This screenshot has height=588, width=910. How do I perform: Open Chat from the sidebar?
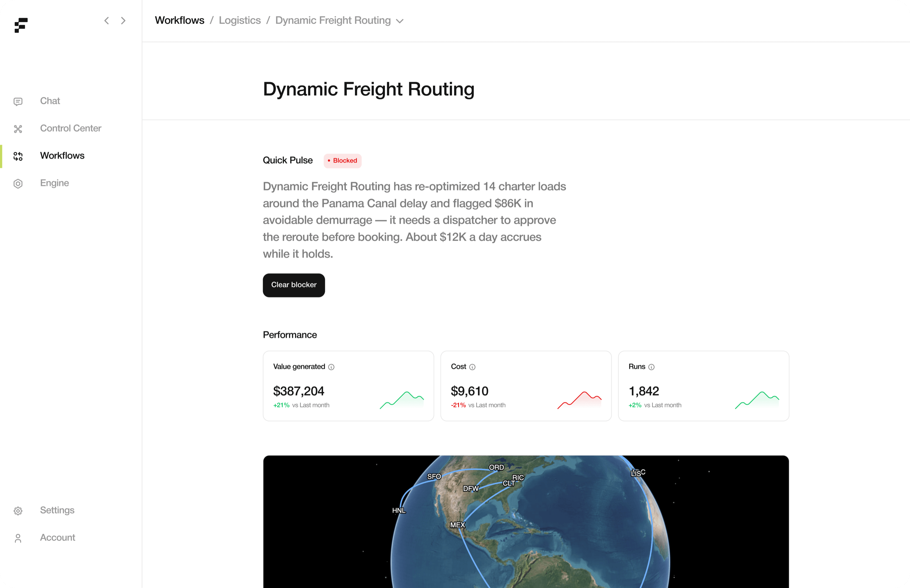[50, 101]
